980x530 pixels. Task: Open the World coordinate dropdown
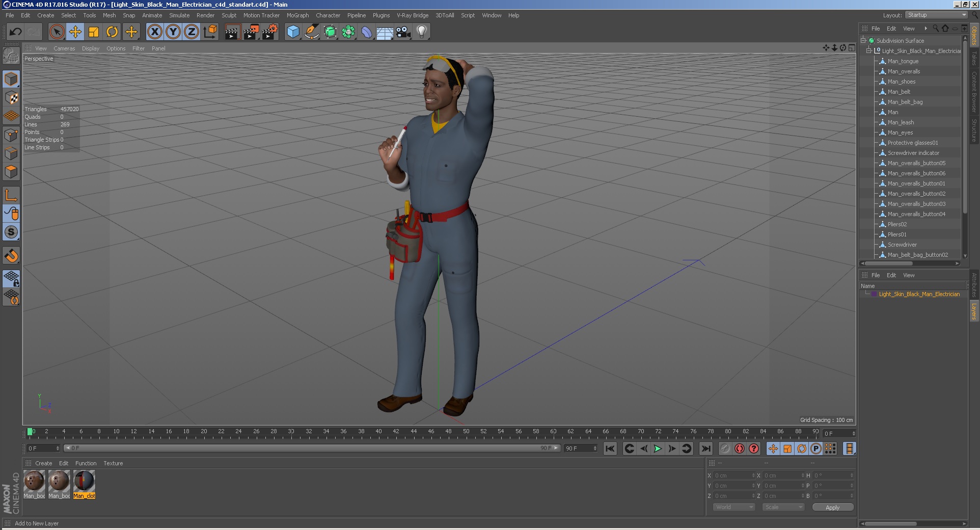[x=733, y=507]
